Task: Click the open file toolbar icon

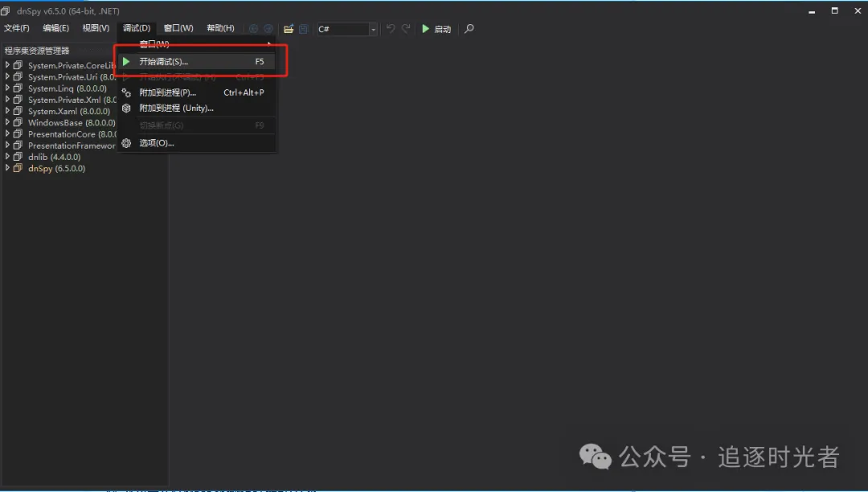Action: click(289, 29)
